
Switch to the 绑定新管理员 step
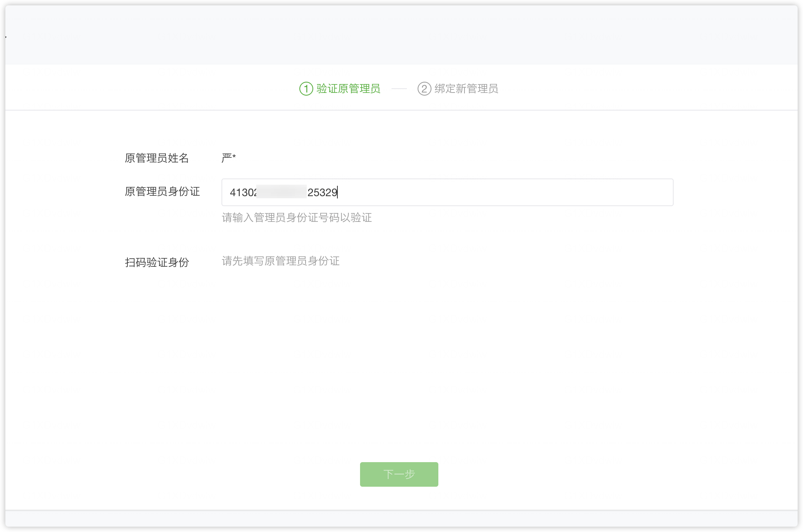(x=466, y=89)
